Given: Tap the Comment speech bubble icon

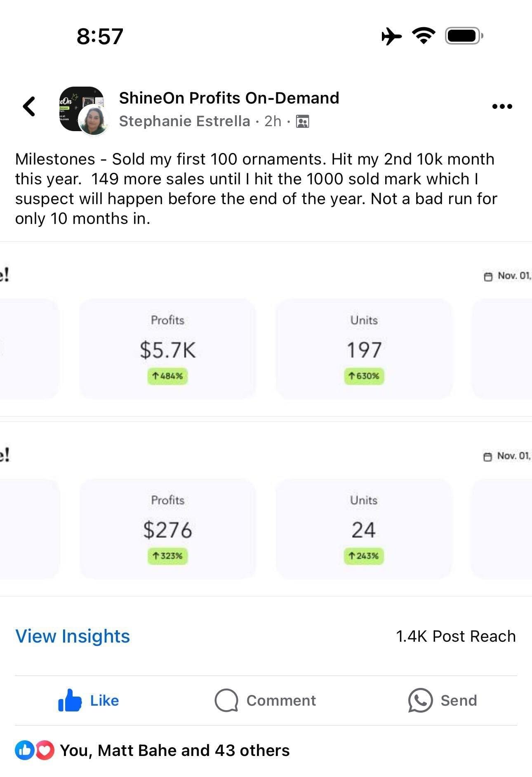Looking at the screenshot, I should pyautogui.click(x=226, y=700).
